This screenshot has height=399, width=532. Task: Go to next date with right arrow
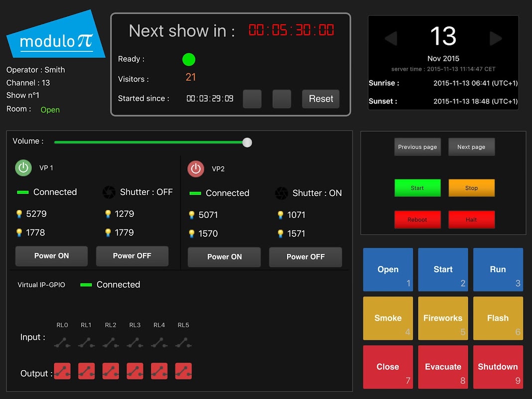[496, 38]
